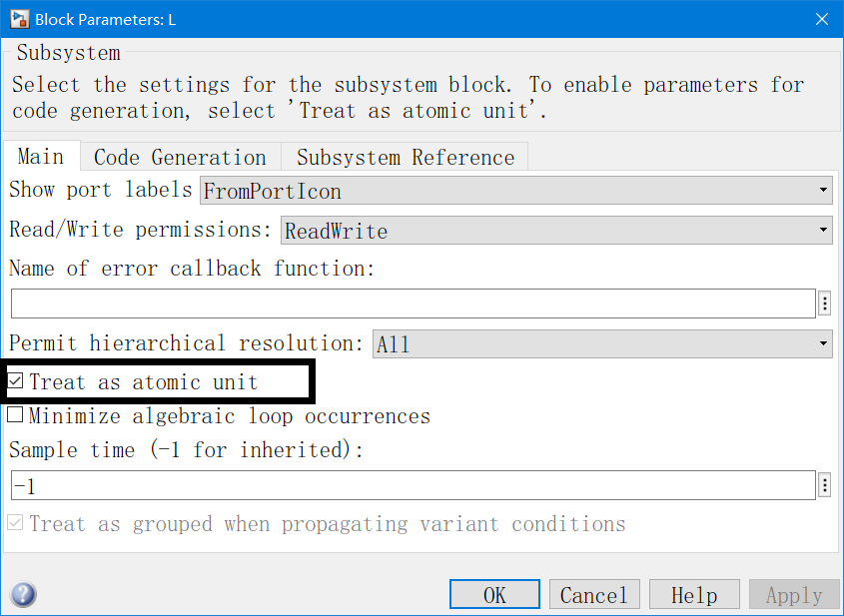Click the help question mark icon

(x=22, y=595)
